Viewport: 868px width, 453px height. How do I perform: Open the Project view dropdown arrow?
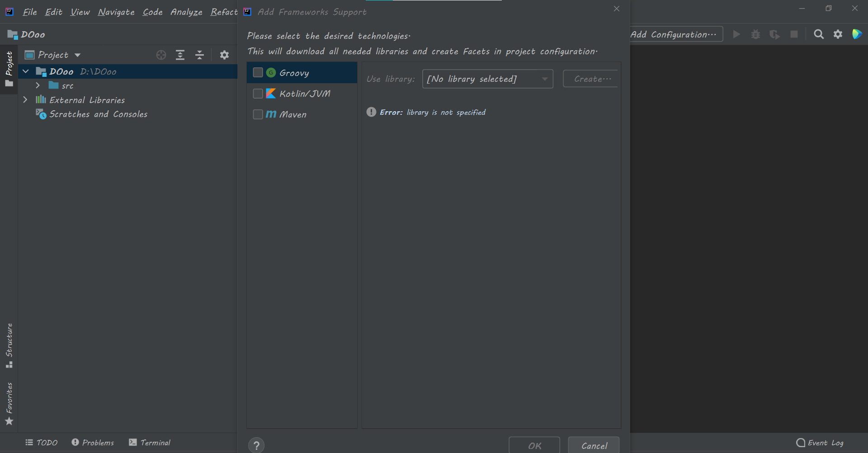pos(78,55)
